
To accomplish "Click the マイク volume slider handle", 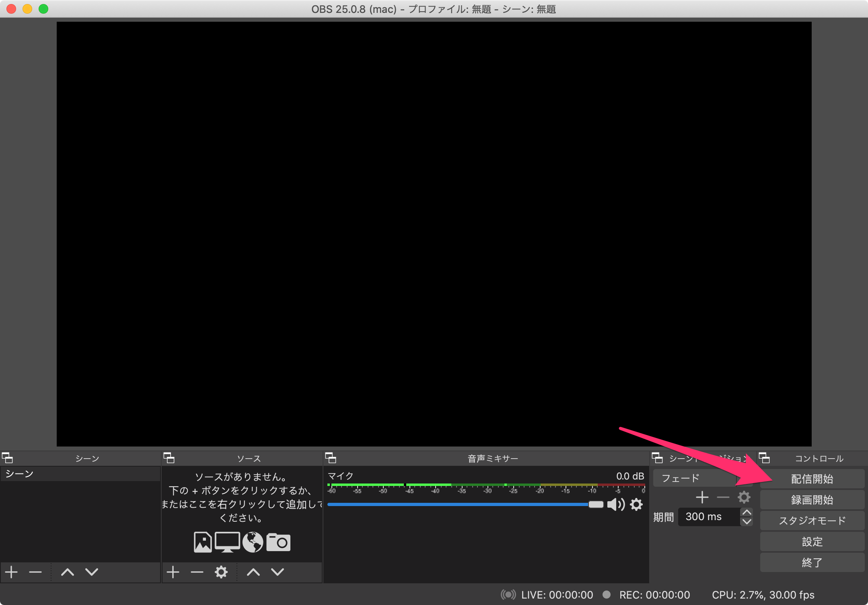I will click(x=596, y=504).
